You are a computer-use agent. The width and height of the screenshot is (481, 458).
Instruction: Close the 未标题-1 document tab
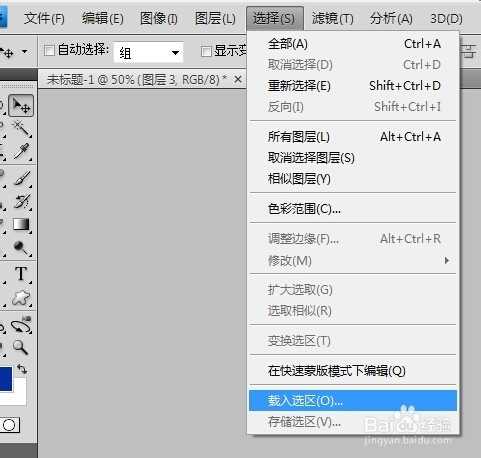point(238,80)
